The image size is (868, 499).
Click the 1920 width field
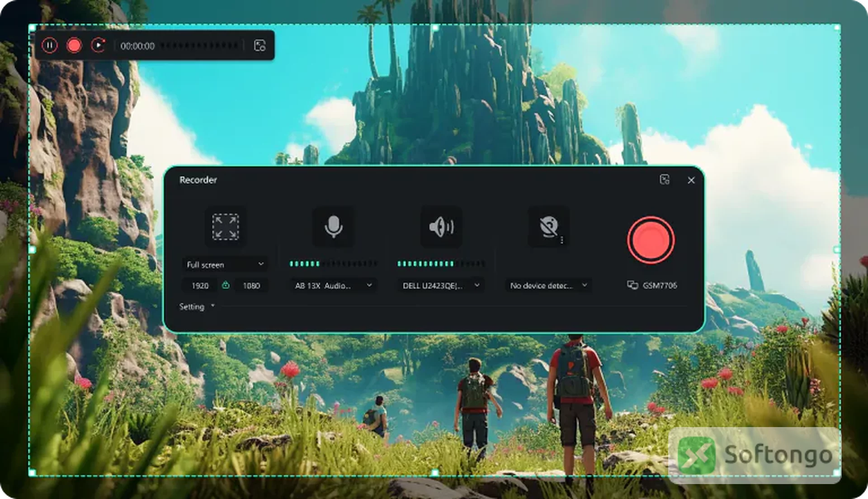pos(200,285)
